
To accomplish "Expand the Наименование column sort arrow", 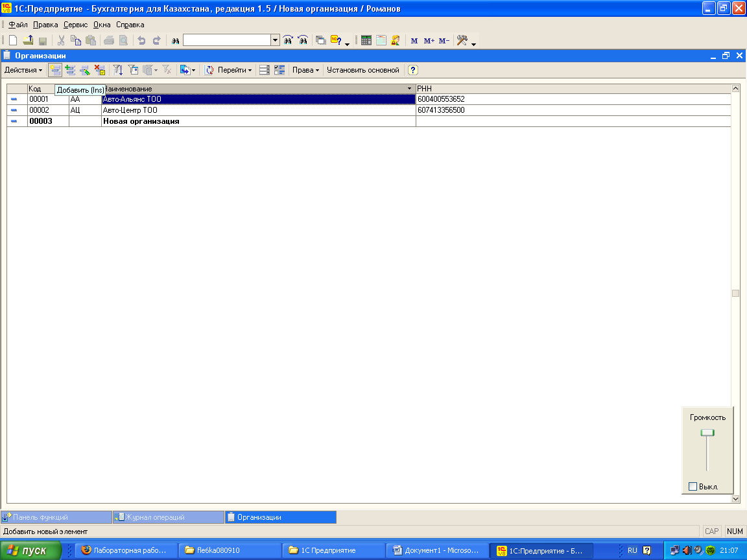I will (409, 89).
